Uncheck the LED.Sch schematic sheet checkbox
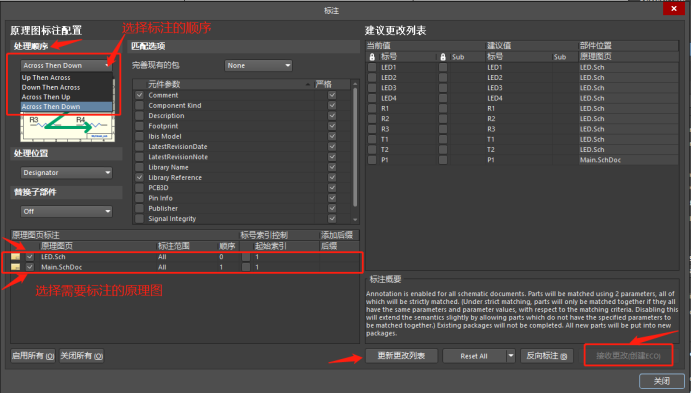Image resolution: width=692 pixels, height=394 pixels. (30, 256)
